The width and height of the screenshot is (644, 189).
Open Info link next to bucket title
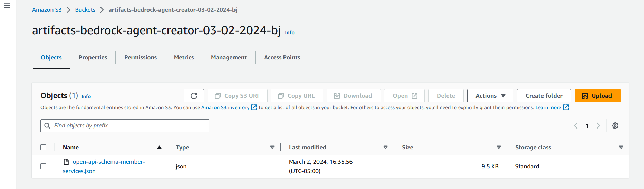coord(290,32)
